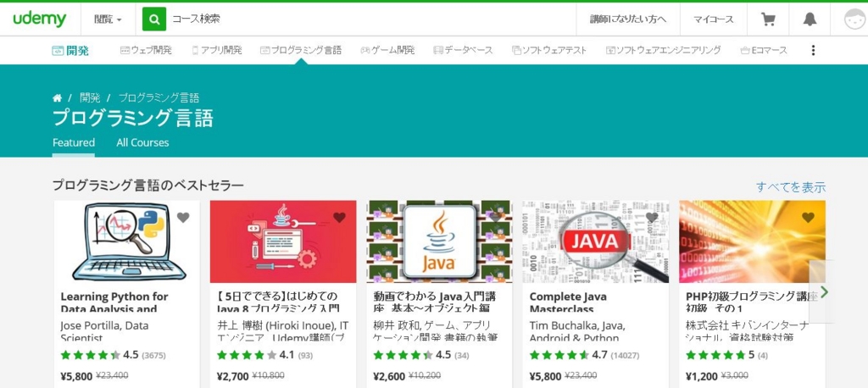
Task: Wishlist the Learning Python for Data Analysis course
Action: click(x=183, y=218)
